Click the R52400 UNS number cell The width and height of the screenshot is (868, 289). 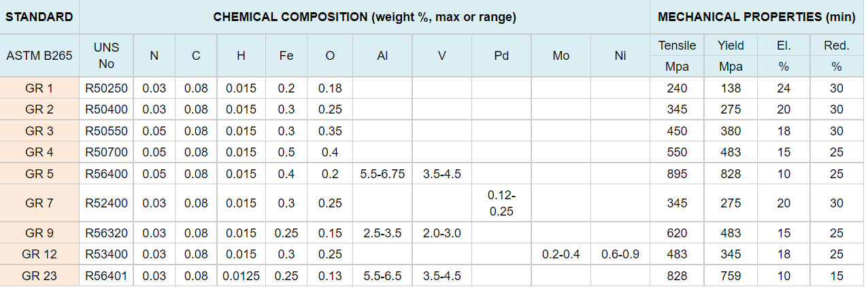(x=107, y=203)
